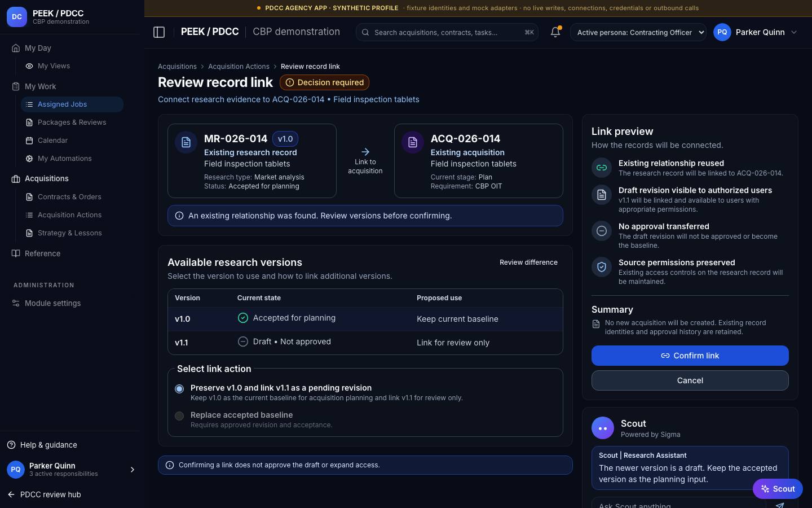This screenshot has width=812, height=508.
Task: Click the back arrow beside PDCC review hub
Action: 11,494
